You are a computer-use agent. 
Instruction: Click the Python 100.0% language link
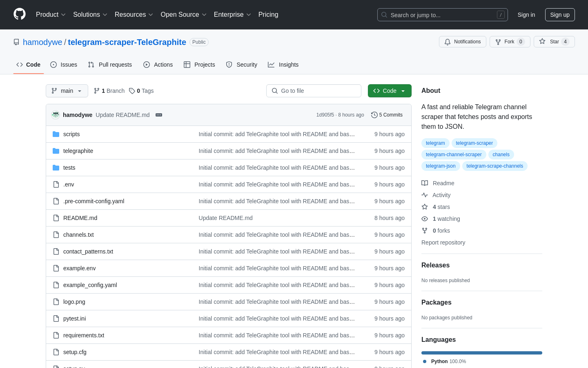click(x=445, y=361)
